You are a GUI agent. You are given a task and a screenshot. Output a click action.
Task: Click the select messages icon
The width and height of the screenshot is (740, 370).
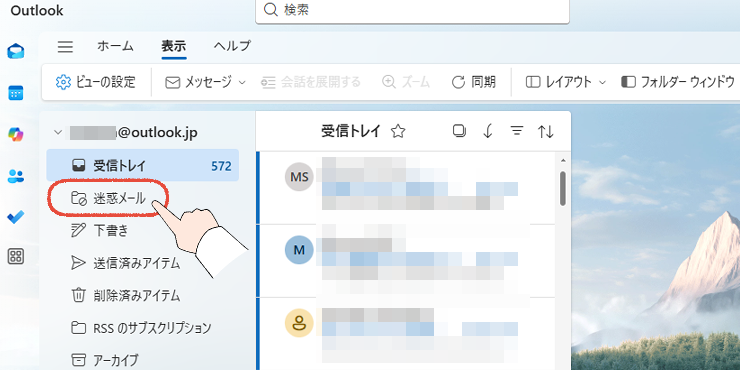[x=459, y=131]
